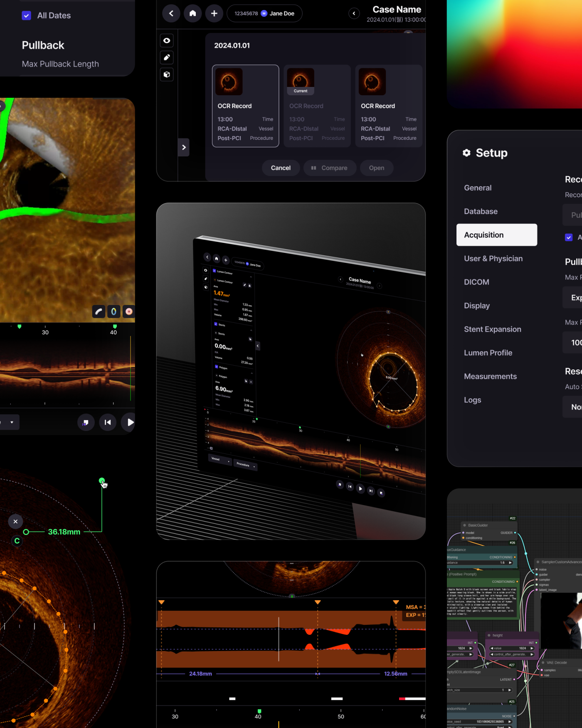
Task: Click the Jane Doe patient pill
Action: (264, 13)
